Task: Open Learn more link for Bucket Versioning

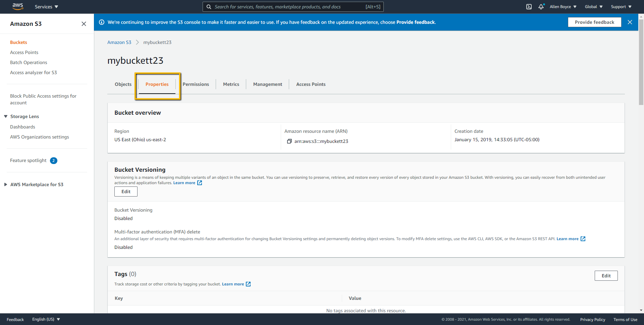Action: tap(184, 183)
